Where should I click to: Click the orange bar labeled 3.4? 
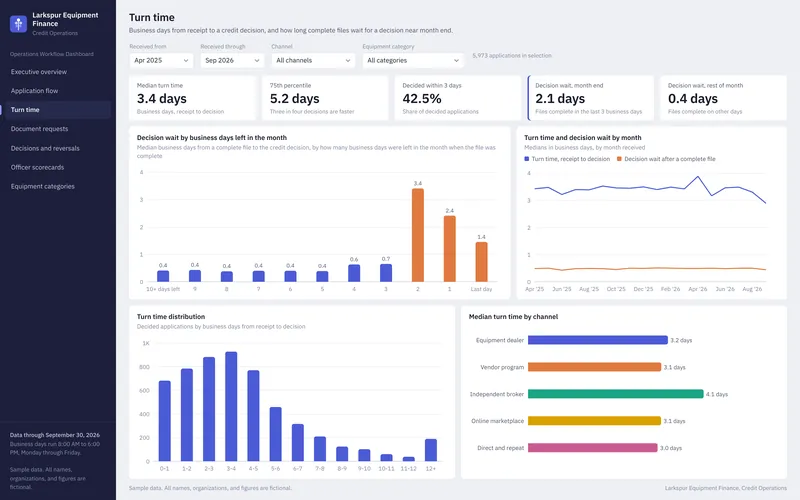coord(418,235)
